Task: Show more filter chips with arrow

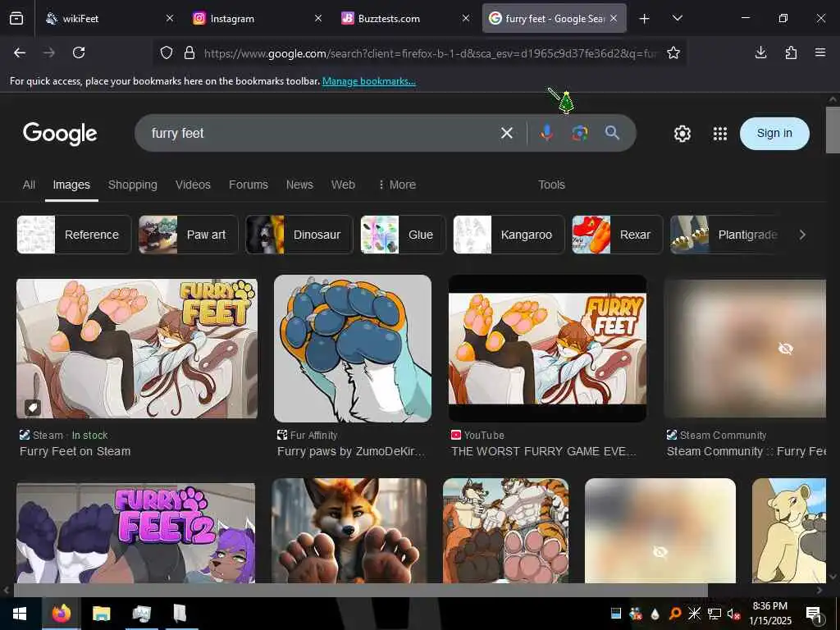Action: pyautogui.click(x=802, y=235)
